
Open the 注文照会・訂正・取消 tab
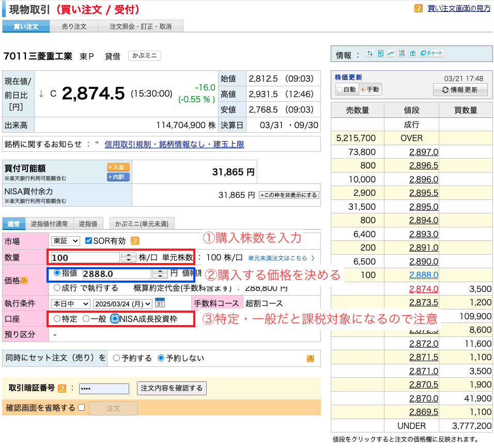[x=141, y=26]
